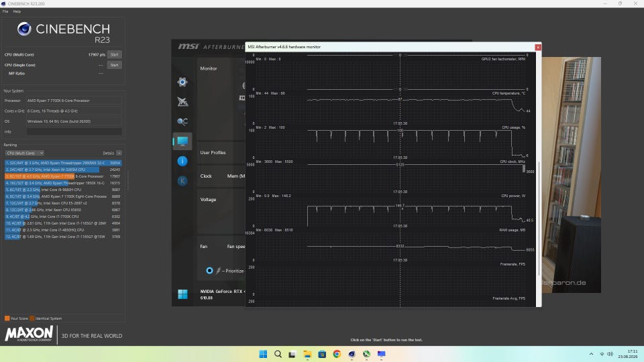Click the Windows logo icon in Afterburner sidebar
The height and width of the screenshot is (362, 644).
point(182,294)
